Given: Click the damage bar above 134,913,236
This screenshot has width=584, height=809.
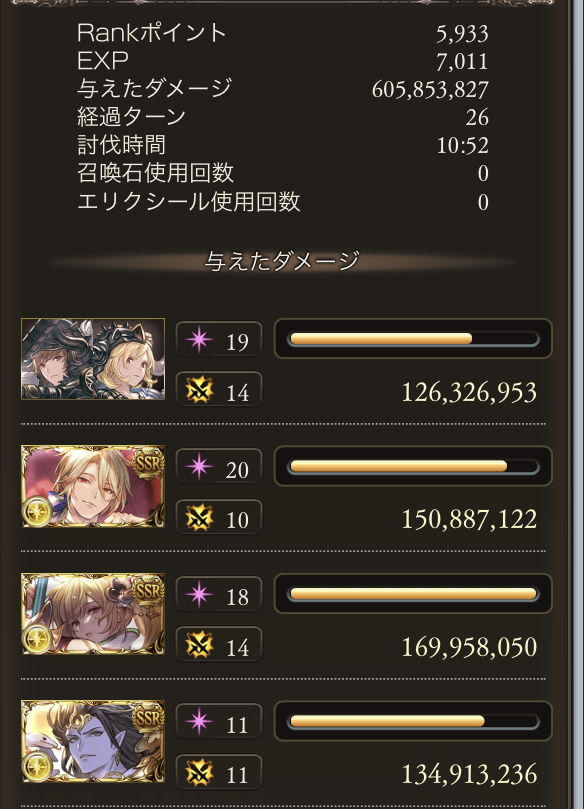Looking at the screenshot, I should click(x=413, y=721).
